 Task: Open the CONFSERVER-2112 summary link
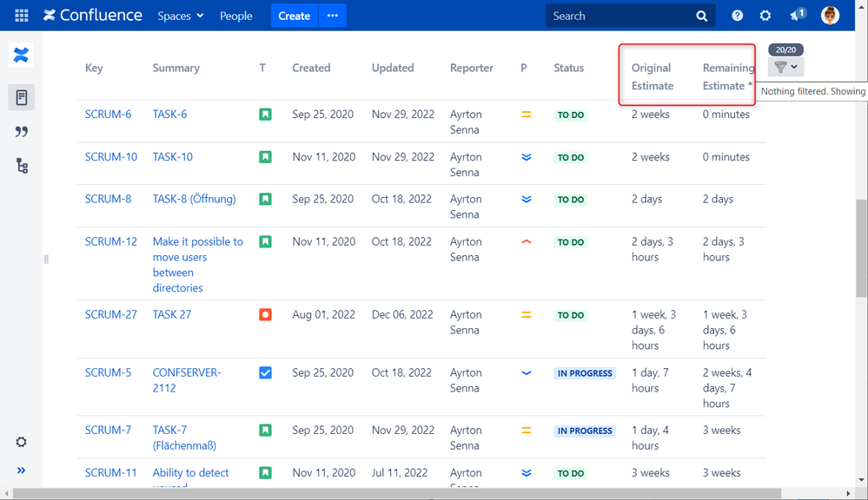pyautogui.click(x=187, y=380)
